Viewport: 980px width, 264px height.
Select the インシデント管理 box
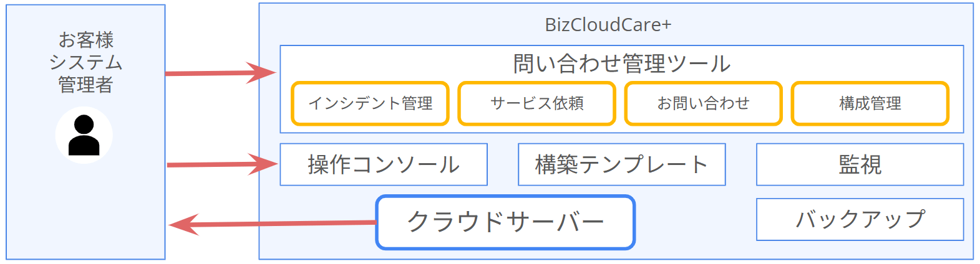click(x=370, y=103)
